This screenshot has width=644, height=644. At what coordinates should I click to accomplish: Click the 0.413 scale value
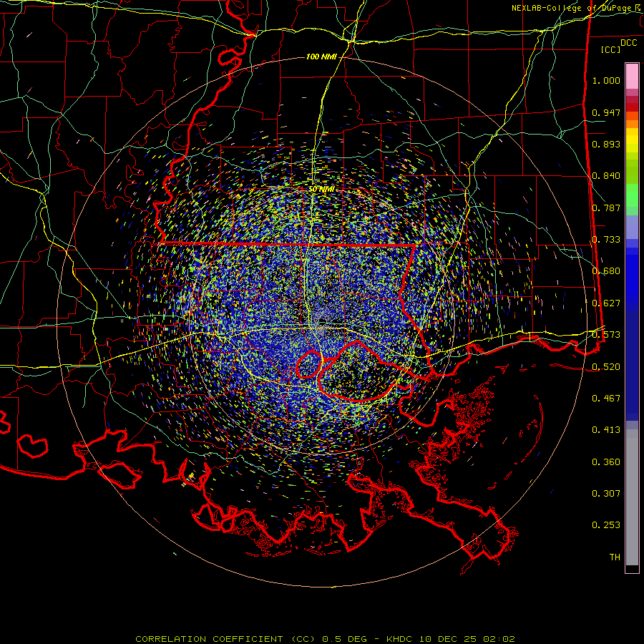606,430
